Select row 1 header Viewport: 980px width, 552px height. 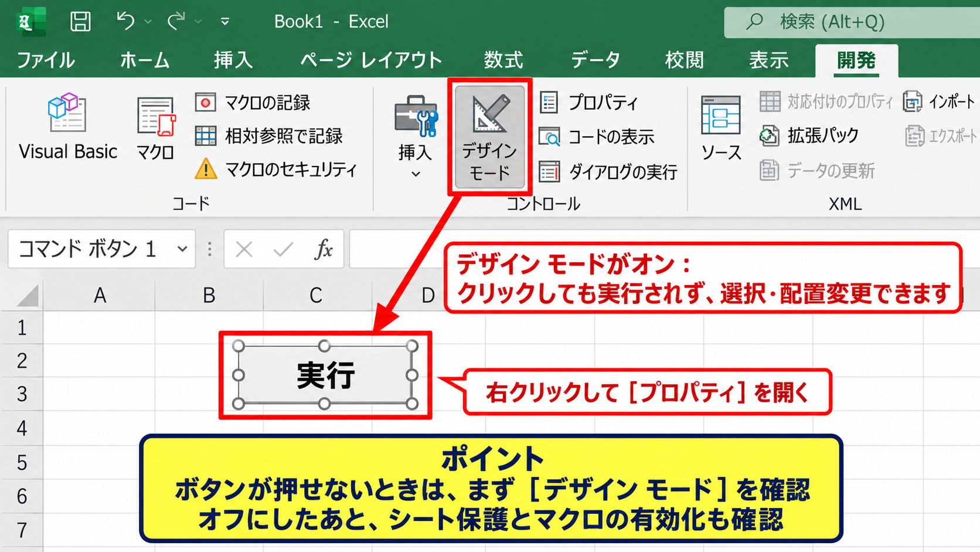22,327
